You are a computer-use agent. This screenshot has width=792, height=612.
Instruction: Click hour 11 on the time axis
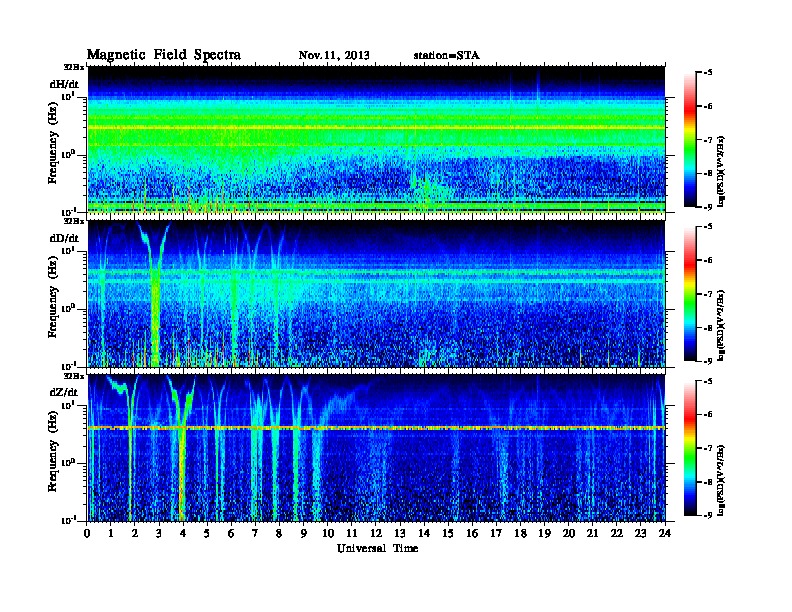[352, 533]
